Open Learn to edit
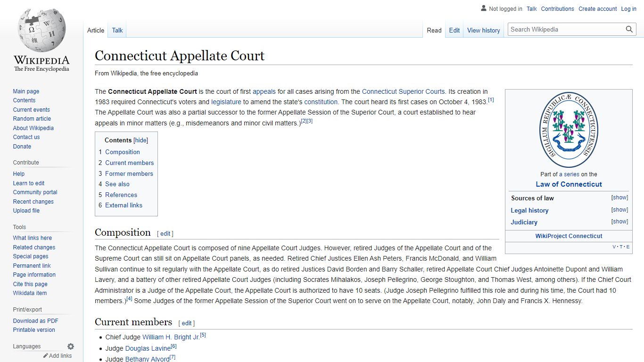The height and width of the screenshot is (362, 644). click(x=29, y=183)
